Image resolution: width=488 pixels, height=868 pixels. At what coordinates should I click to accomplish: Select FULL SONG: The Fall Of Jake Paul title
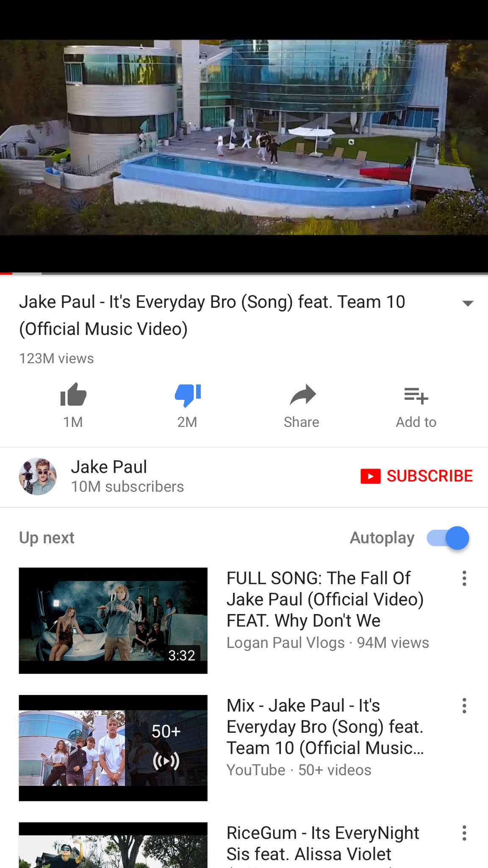pyautogui.click(x=325, y=599)
